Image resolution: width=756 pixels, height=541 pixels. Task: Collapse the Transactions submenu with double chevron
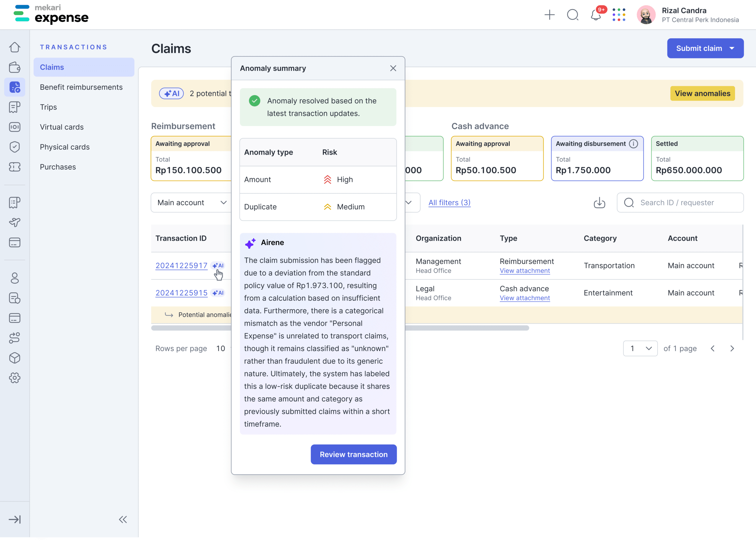pos(123,519)
